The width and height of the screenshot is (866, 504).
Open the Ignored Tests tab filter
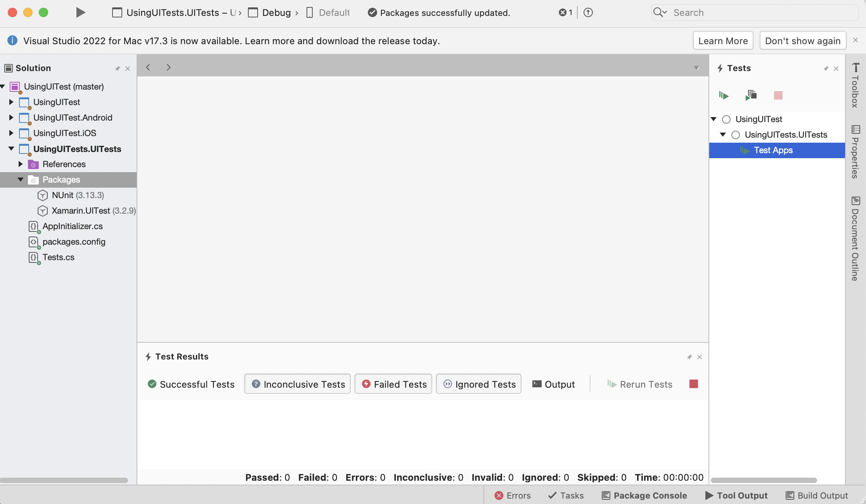478,383
